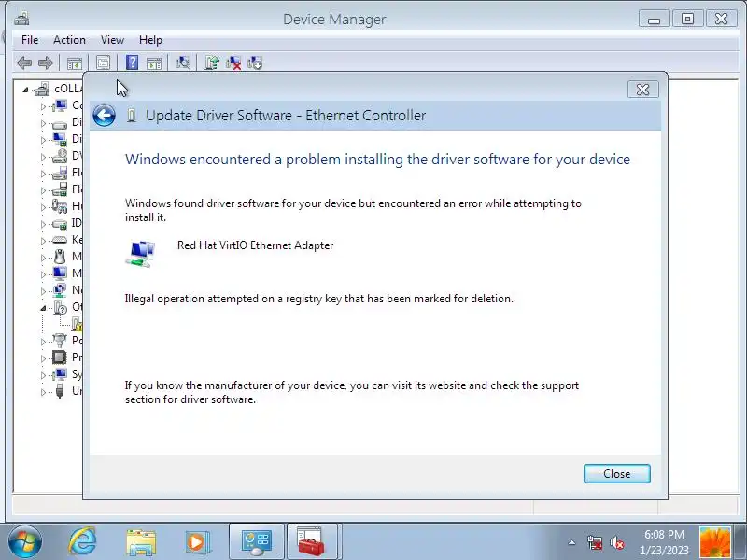Expand the Disk drives category

(43, 123)
